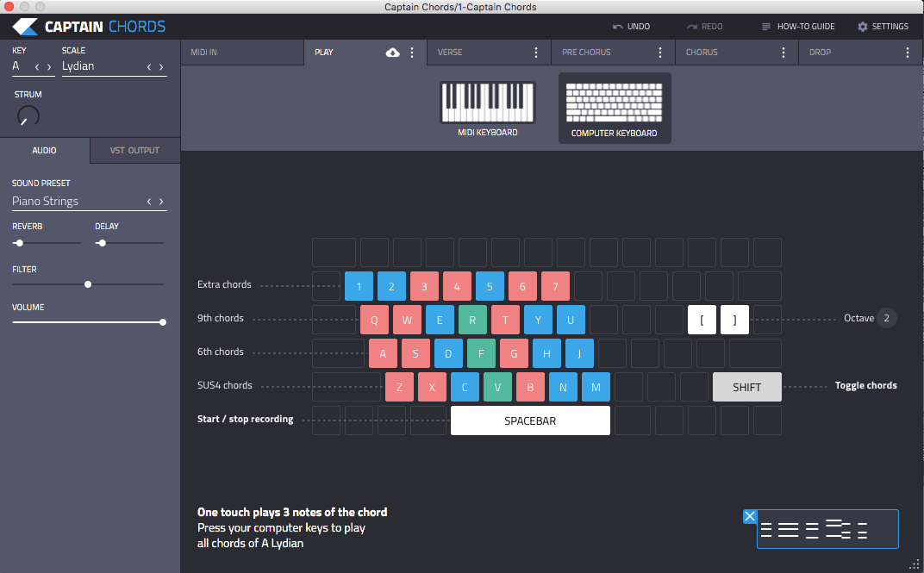Click the cloud upload icon on Play tab
The width and height of the screenshot is (924, 573).
pyautogui.click(x=392, y=53)
